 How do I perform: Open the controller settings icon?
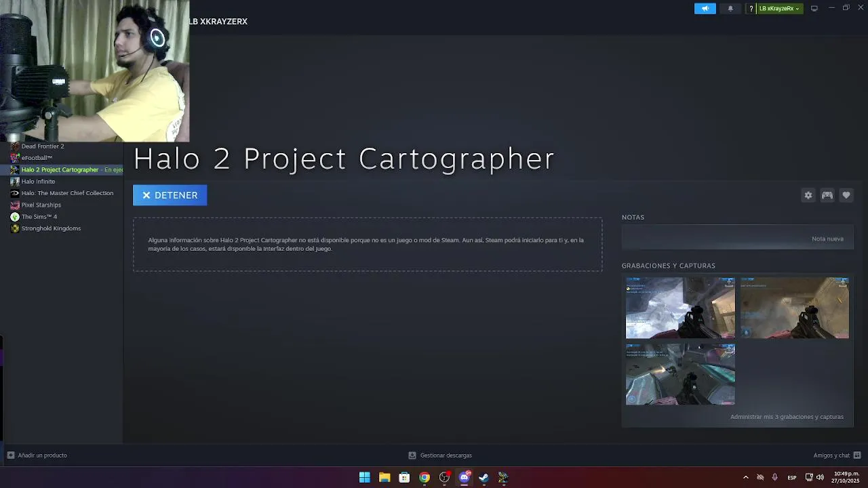pyautogui.click(x=827, y=195)
